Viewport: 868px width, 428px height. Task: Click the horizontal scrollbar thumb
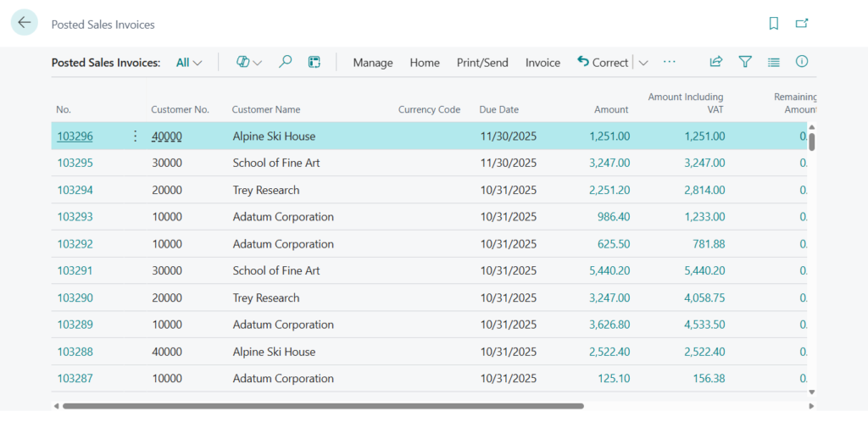click(x=322, y=406)
